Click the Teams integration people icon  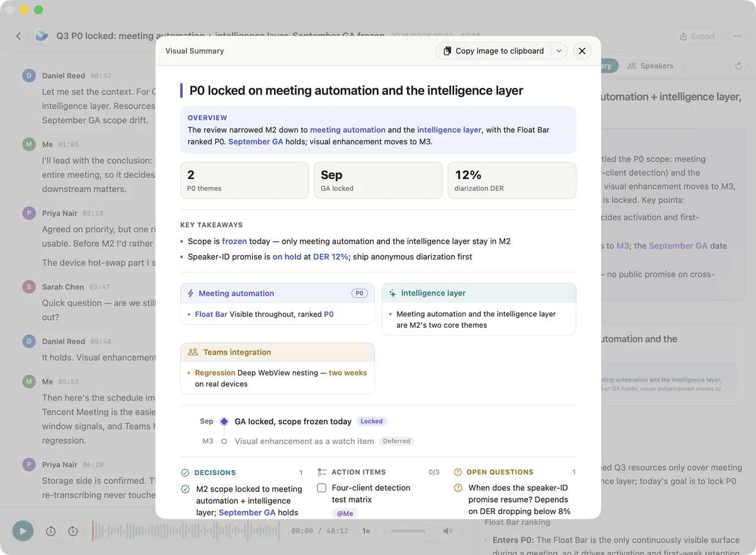pos(193,353)
